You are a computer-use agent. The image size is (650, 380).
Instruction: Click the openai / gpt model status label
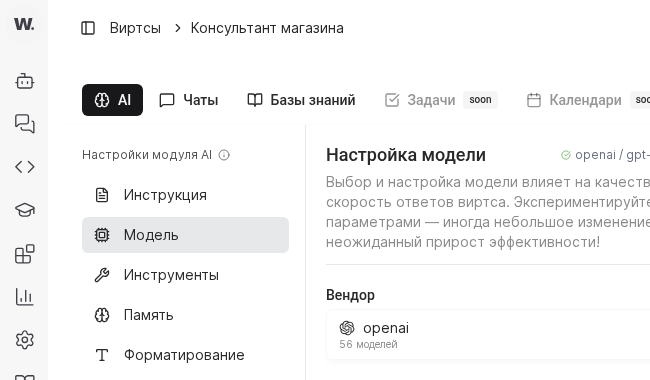pyautogui.click(x=605, y=155)
